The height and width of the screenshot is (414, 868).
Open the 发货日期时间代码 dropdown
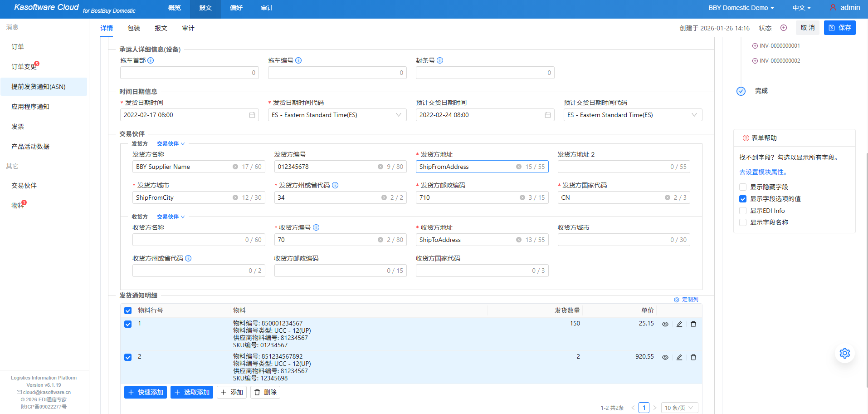[x=337, y=115]
